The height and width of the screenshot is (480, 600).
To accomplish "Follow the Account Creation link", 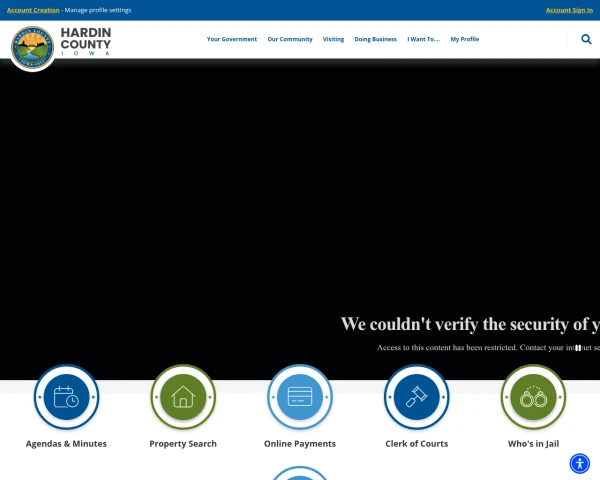I will pos(33,10).
